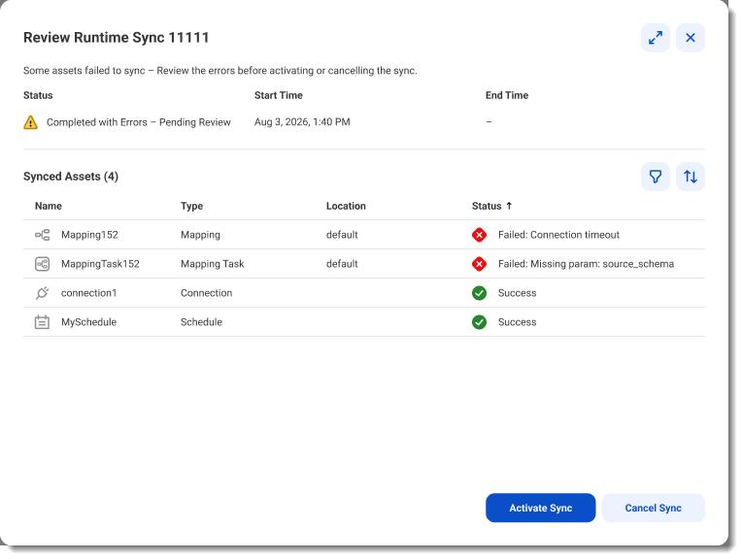Click the 'Mapping' type cell for Mapping152
Image resolution: width=743 pixels, height=560 pixels.
(x=200, y=235)
